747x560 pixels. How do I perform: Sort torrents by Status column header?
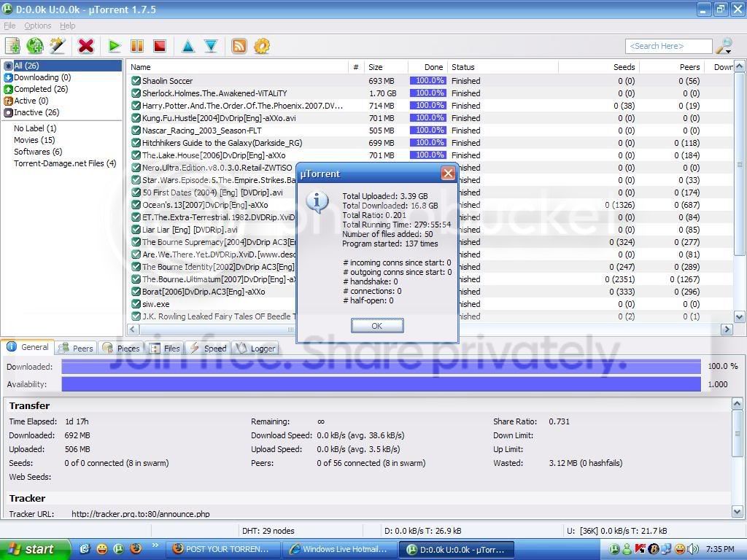click(503, 67)
